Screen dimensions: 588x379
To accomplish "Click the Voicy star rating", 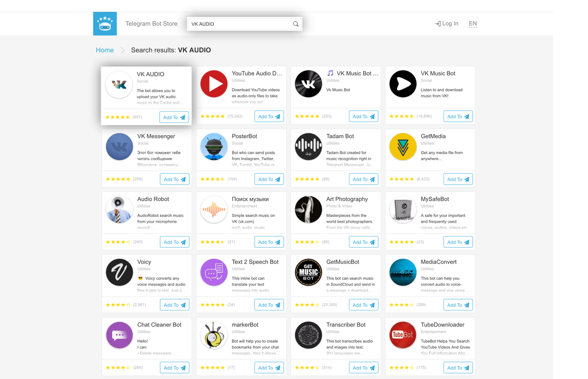I will click(118, 305).
